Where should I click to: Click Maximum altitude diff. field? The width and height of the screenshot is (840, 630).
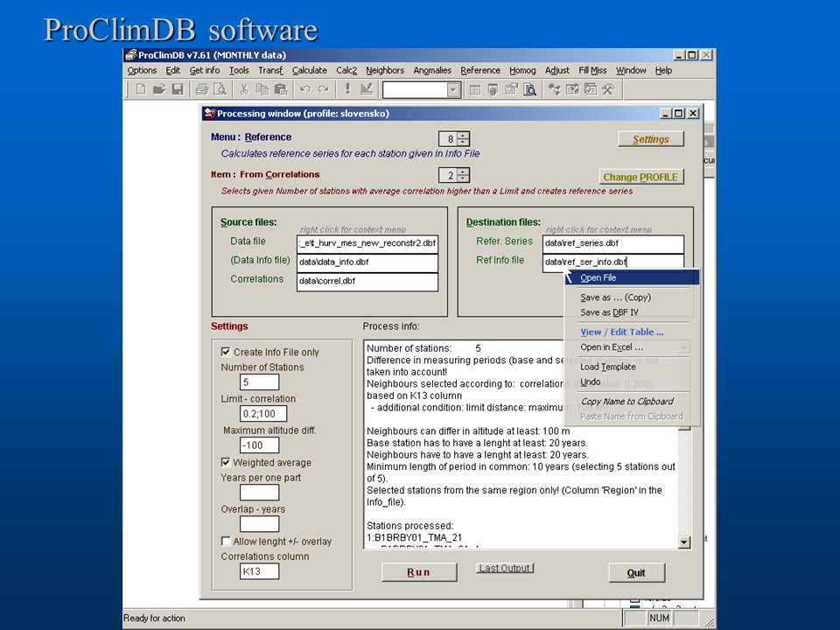[x=259, y=445]
